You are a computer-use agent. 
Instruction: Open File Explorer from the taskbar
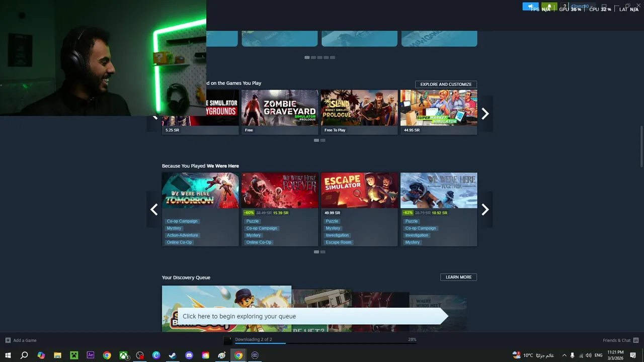click(57, 355)
